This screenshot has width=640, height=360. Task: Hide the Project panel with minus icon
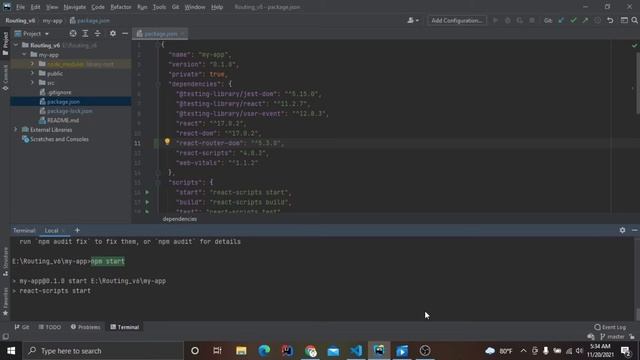pyautogui.click(x=125, y=33)
